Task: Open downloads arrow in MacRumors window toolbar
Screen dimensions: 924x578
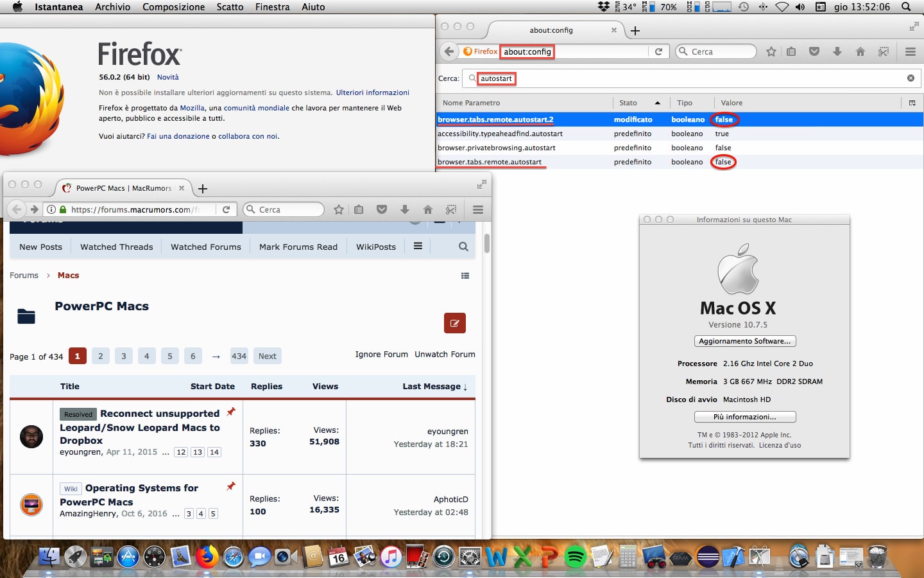Action: pos(405,209)
